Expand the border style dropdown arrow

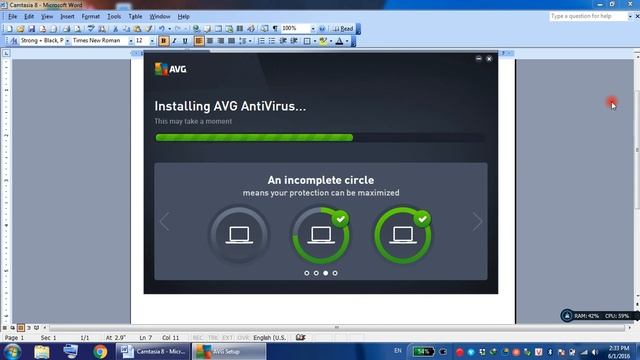coord(315,41)
